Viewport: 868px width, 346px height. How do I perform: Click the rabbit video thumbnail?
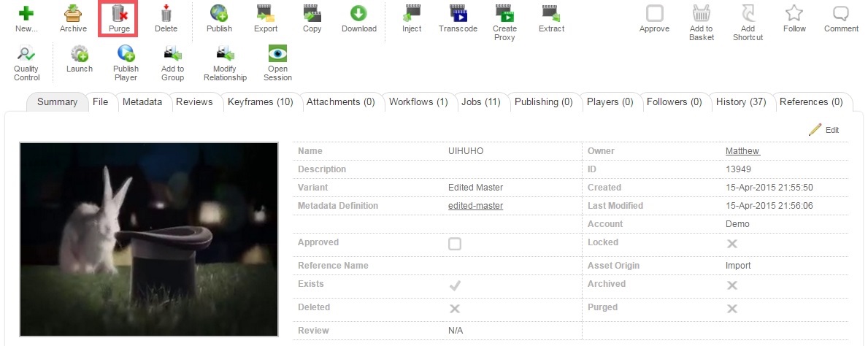(149, 239)
